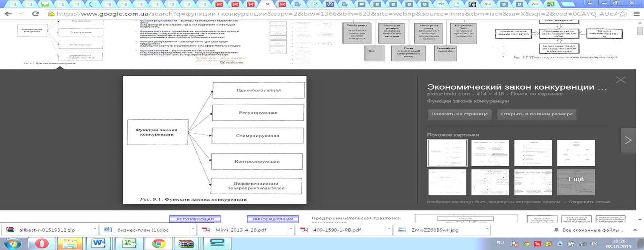Open the selected 'Функции закона конкуренции' result thumbnail
The height and width of the screenshot is (250, 644).
(60, 42)
